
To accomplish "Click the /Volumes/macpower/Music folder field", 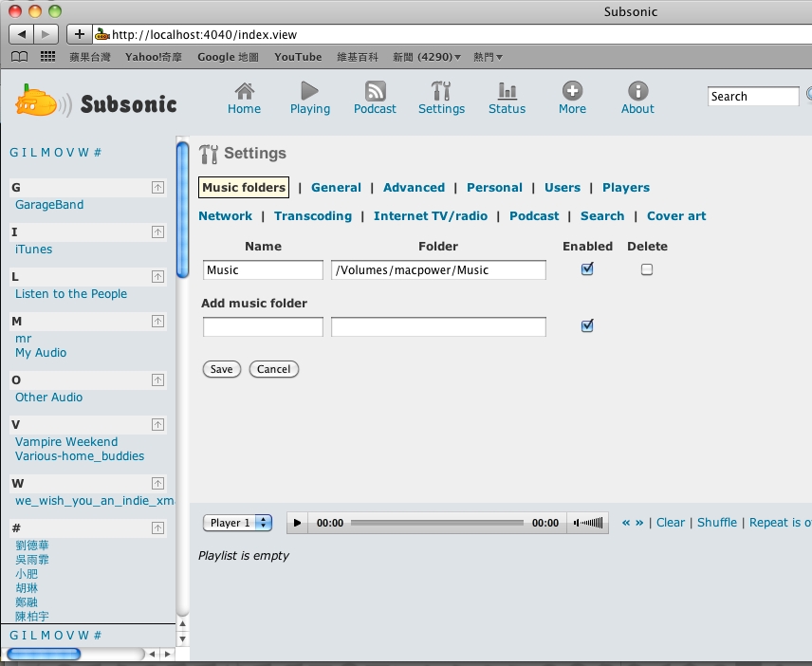I will 438,269.
